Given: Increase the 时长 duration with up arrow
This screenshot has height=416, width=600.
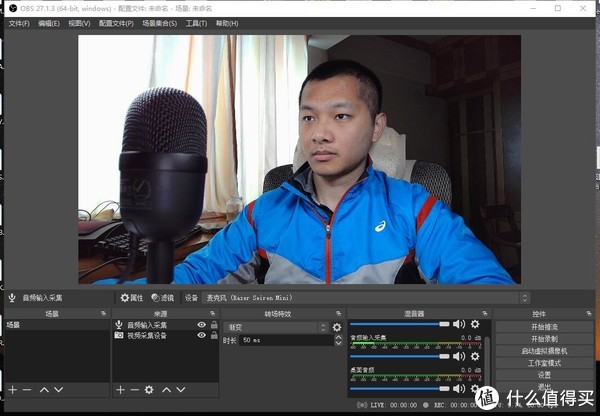Looking at the screenshot, I should (338, 337).
